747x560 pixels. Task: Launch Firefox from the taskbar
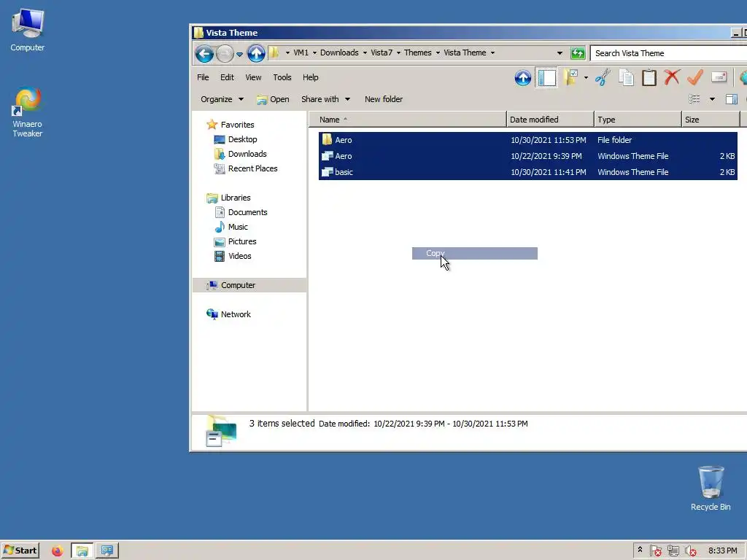(x=57, y=551)
